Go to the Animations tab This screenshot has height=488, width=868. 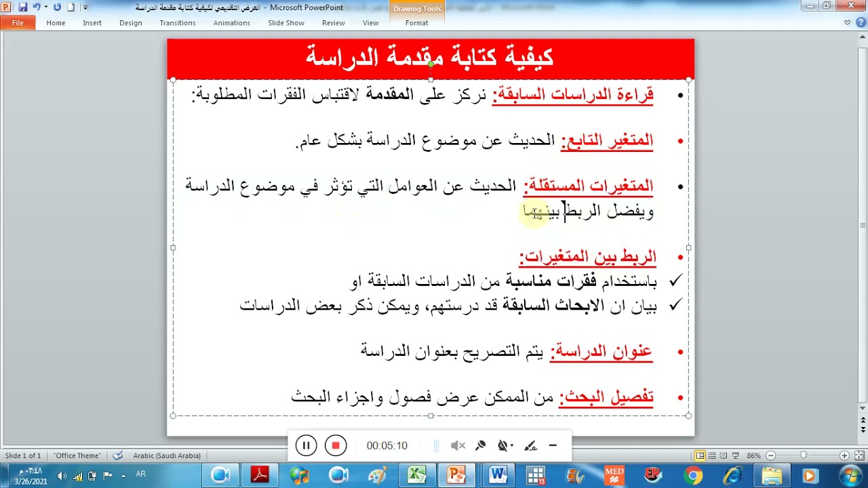tap(232, 23)
